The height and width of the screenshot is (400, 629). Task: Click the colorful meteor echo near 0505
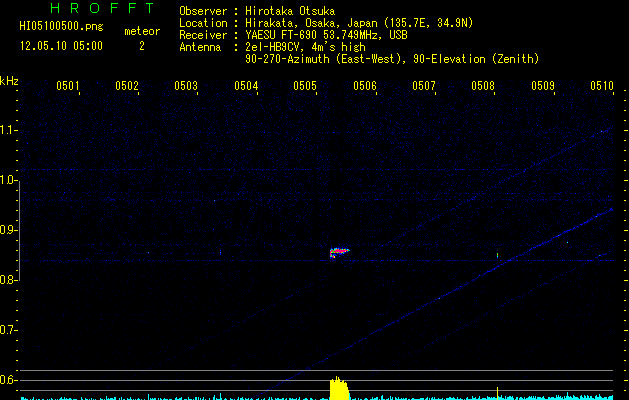(x=339, y=252)
